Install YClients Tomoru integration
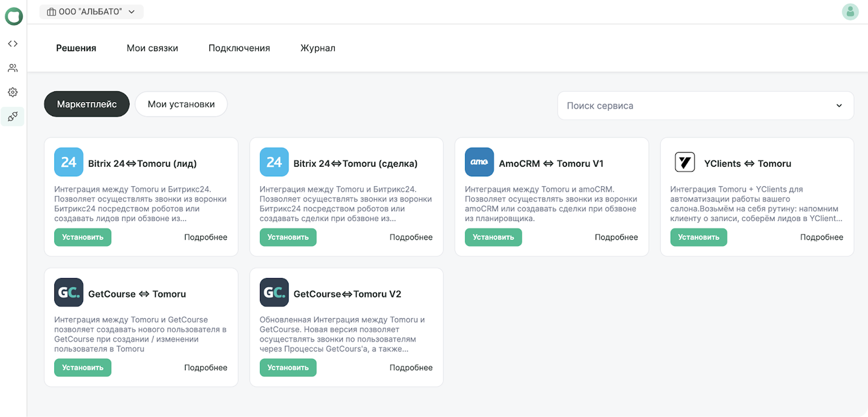This screenshot has height=417, width=868. (698, 237)
